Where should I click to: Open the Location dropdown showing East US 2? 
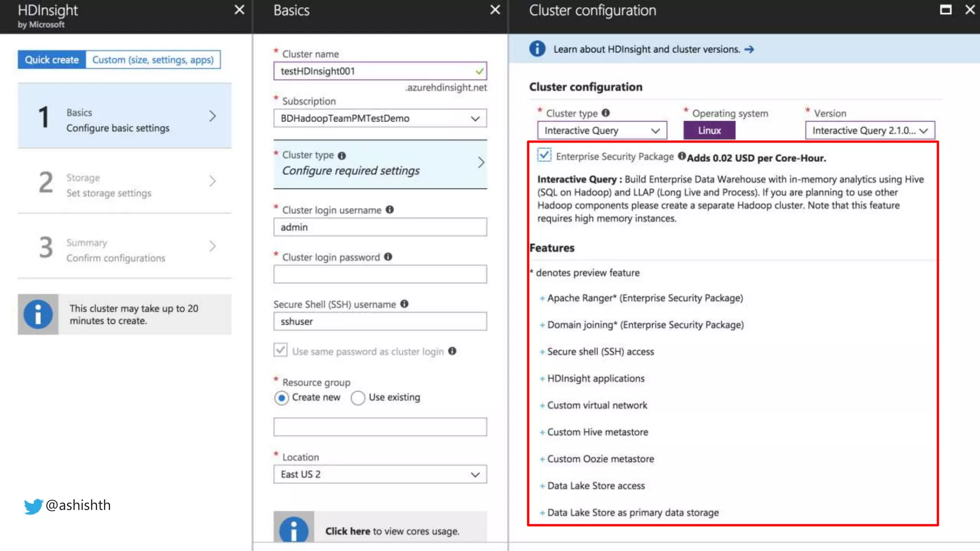click(380, 474)
